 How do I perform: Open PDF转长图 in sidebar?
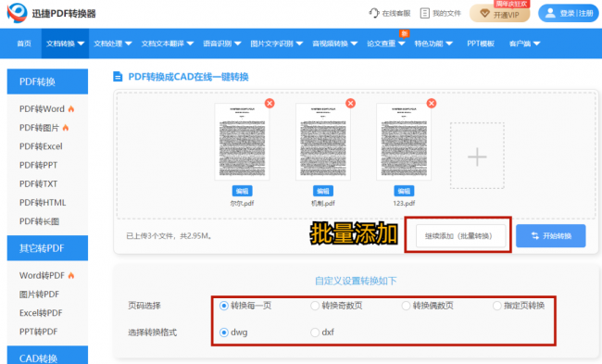[x=39, y=221]
